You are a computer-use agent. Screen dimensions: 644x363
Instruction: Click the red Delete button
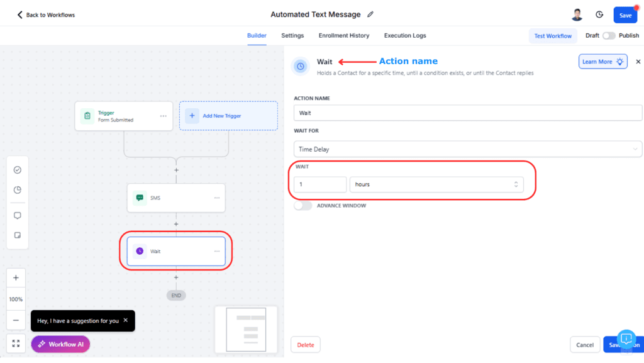tap(306, 345)
